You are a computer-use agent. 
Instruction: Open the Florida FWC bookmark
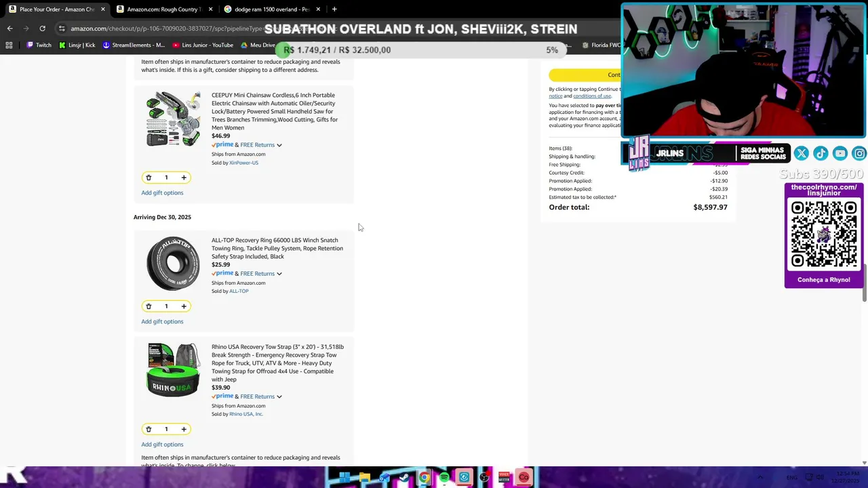point(601,45)
